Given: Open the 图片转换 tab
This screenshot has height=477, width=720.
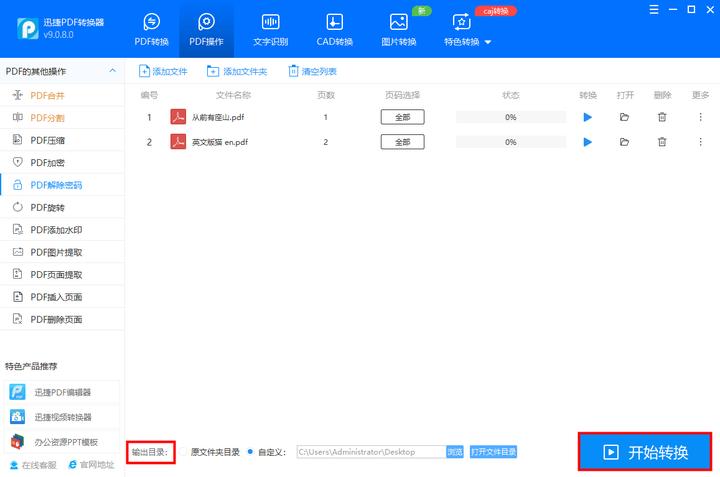Looking at the screenshot, I should (399, 30).
